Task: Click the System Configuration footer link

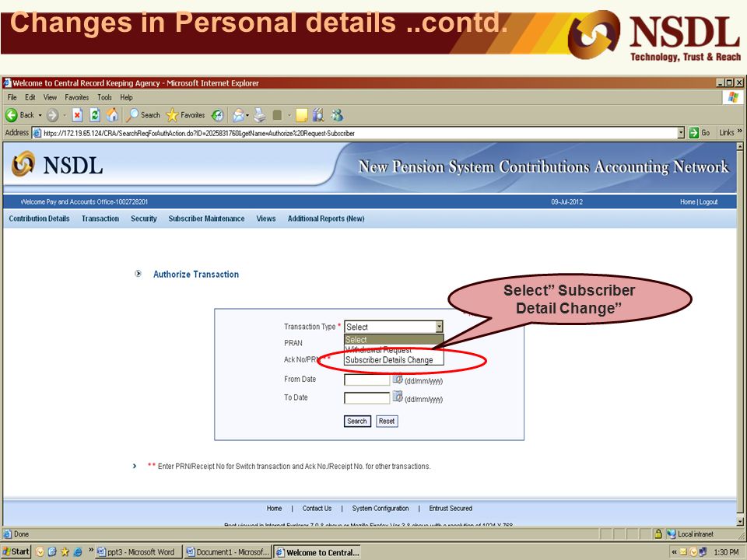Action: (381, 508)
